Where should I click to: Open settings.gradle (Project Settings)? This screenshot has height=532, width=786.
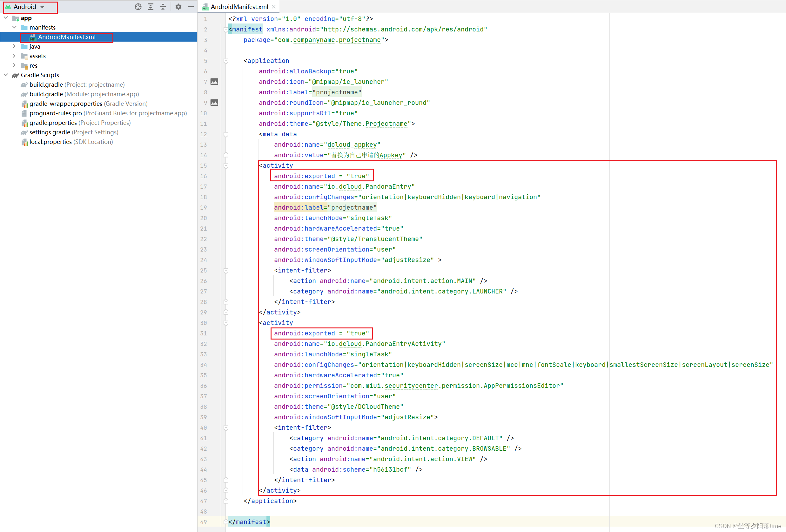[x=73, y=132]
